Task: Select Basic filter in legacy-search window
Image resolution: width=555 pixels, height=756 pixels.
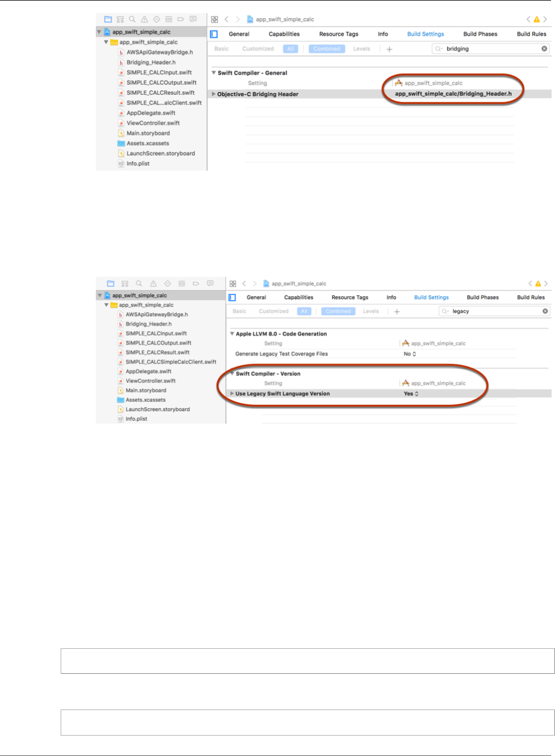Action: [x=239, y=311]
